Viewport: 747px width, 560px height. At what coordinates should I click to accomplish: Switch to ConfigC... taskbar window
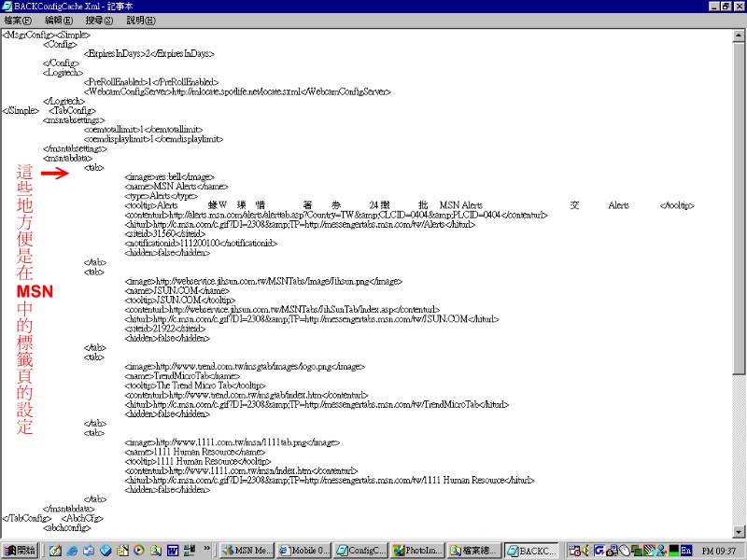(x=360, y=551)
